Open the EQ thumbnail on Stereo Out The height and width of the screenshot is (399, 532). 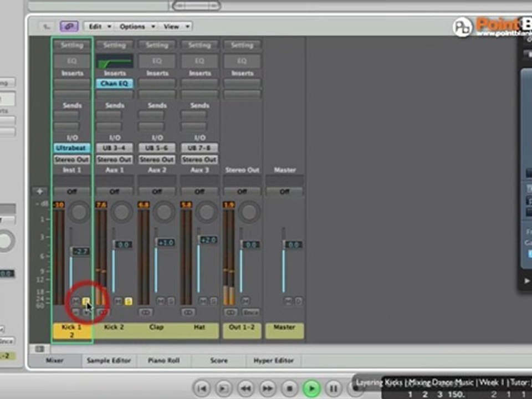pos(242,61)
